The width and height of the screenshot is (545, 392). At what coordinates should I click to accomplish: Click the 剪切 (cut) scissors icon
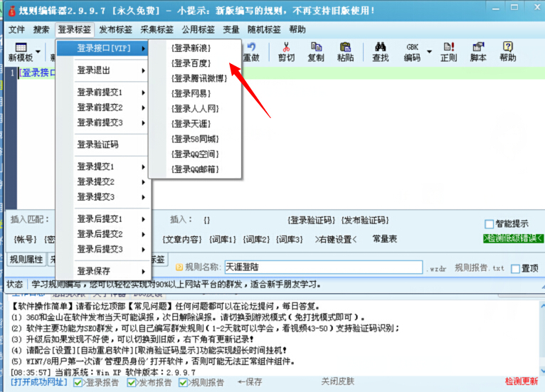[x=287, y=51]
